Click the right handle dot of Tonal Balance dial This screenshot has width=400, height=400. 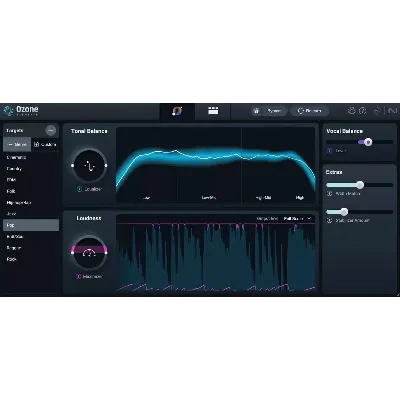106,165
